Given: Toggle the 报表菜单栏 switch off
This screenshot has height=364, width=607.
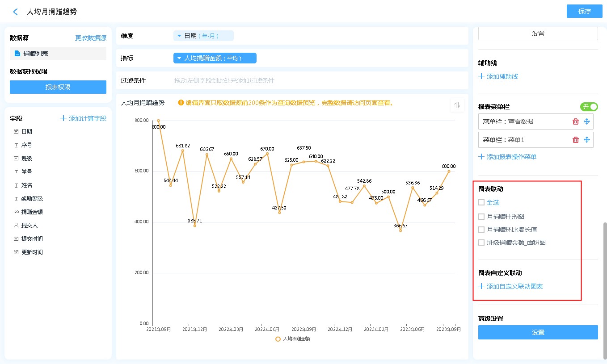Looking at the screenshot, I should (x=589, y=107).
